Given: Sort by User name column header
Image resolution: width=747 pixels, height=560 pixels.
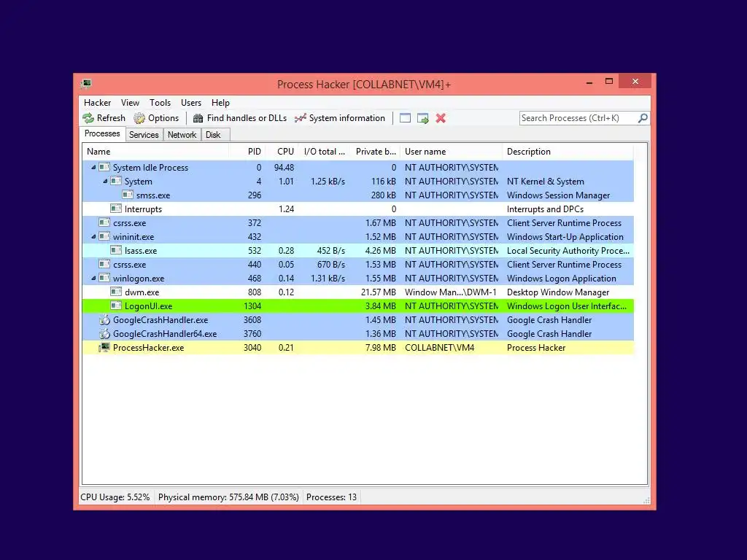Looking at the screenshot, I should [451, 152].
